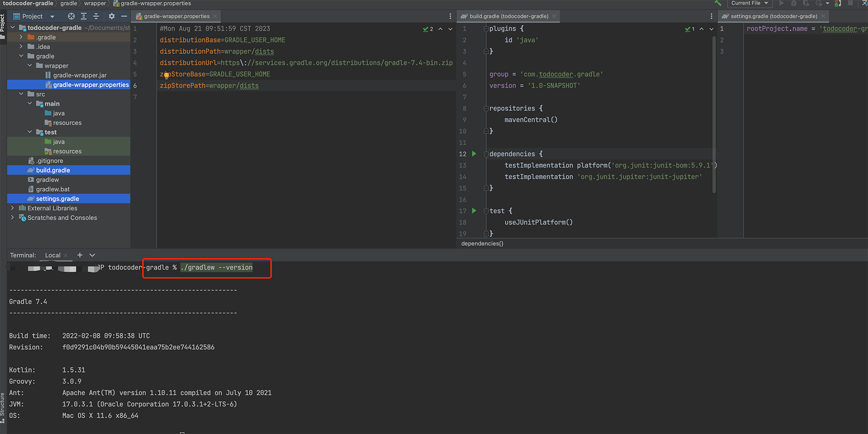Click dependencies{} breadcrumb below build.gradle editor
Viewport: 868px width, 434px height.
[482, 244]
